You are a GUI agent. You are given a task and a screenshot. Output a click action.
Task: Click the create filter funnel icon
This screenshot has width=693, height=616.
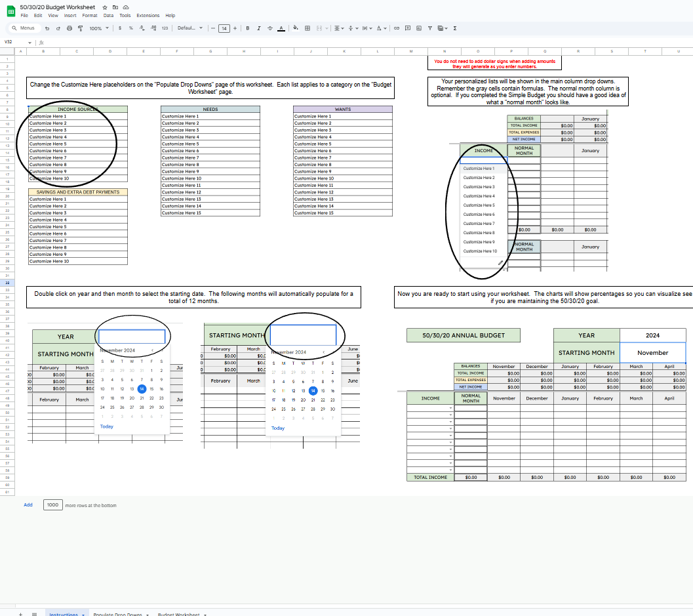tap(430, 28)
